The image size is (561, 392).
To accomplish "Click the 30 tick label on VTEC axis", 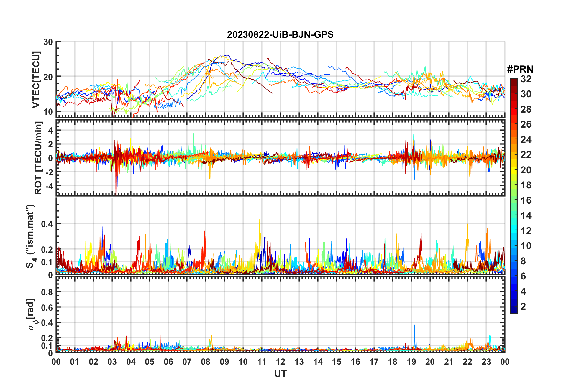I will click(x=48, y=42).
